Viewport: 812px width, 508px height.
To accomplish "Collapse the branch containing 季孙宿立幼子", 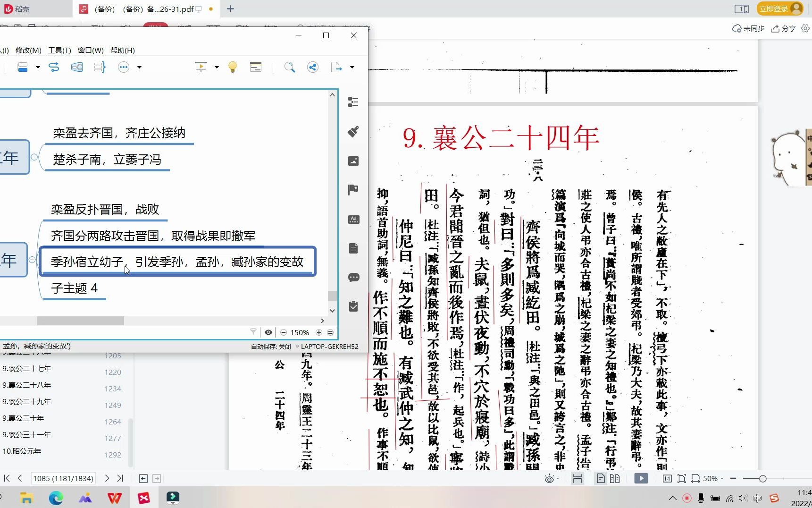I will point(32,260).
